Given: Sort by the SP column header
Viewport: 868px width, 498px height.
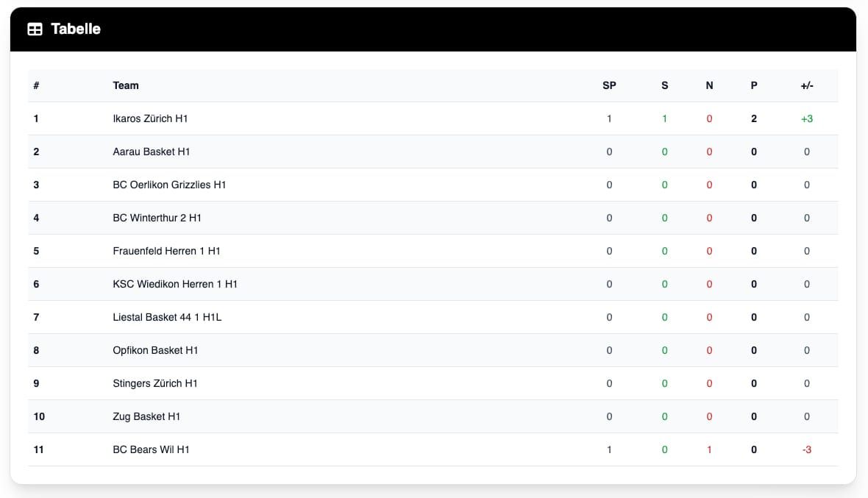Looking at the screenshot, I should tap(609, 85).
